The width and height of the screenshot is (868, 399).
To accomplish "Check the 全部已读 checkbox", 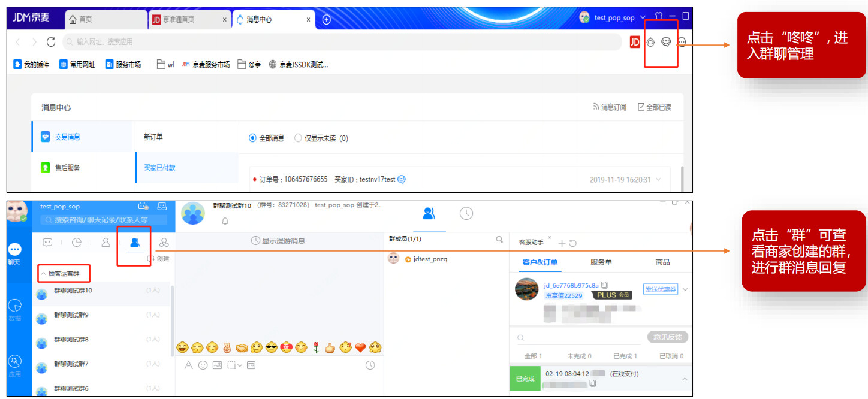I will point(641,107).
